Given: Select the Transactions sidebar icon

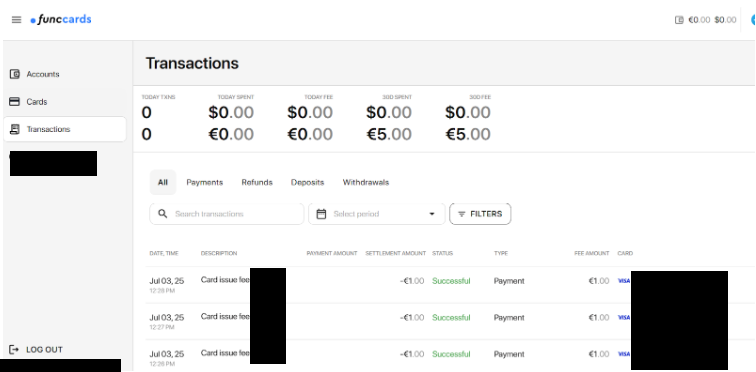Looking at the screenshot, I should 15,129.
